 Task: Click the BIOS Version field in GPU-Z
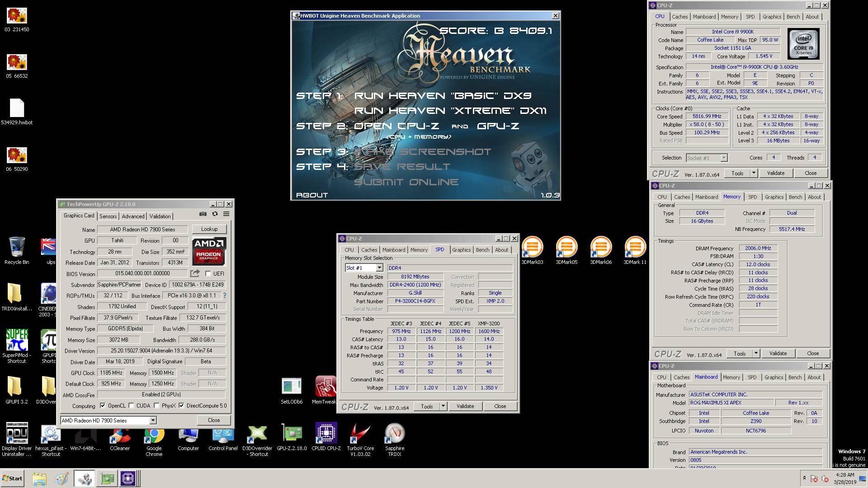tap(142, 273)
